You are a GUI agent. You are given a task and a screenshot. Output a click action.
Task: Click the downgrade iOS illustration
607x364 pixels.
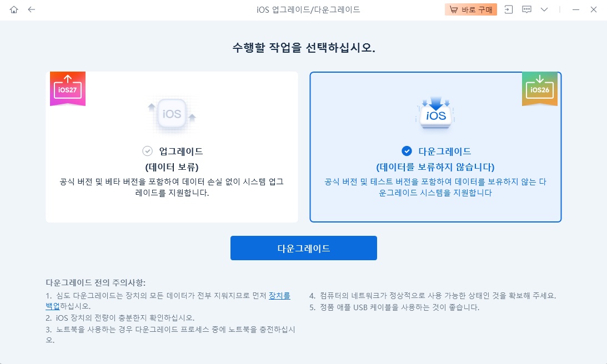436,113
